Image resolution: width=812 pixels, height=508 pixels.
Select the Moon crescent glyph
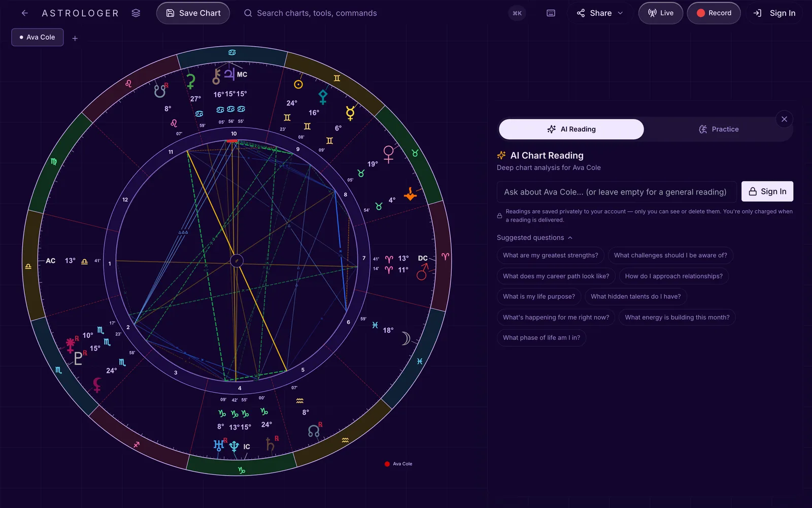tap(405, 338)
